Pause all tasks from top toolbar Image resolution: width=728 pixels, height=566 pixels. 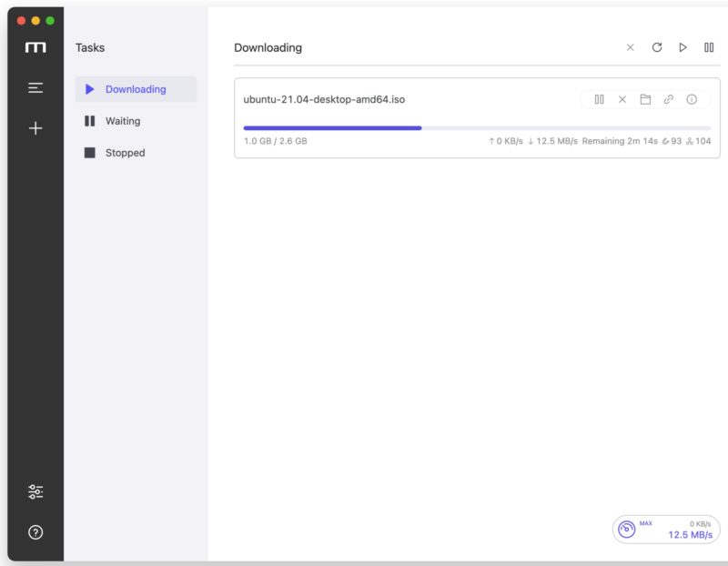(709, 47)
